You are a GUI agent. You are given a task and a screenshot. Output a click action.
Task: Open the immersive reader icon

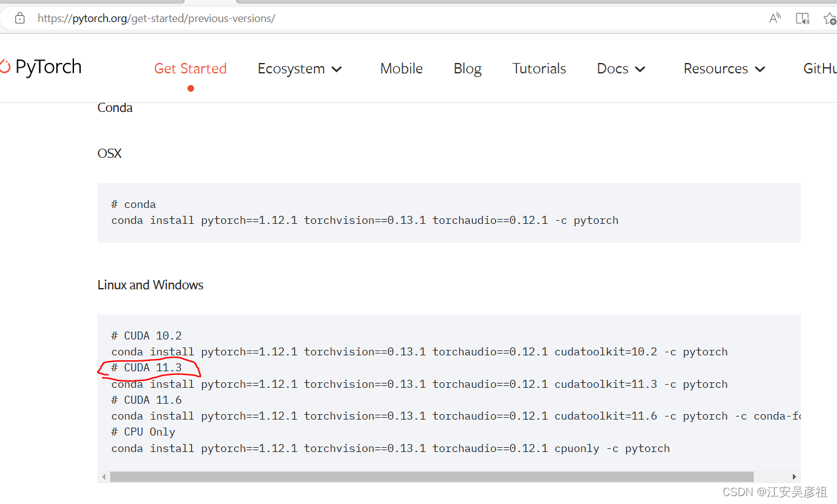tap(802, 18)
